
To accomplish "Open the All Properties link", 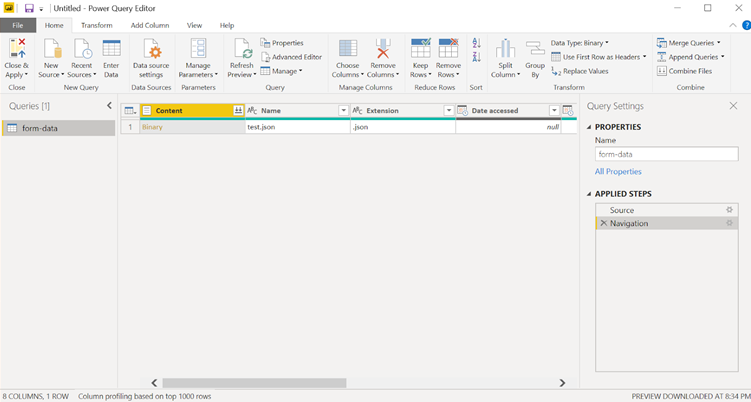I will (x=618, y=172).
